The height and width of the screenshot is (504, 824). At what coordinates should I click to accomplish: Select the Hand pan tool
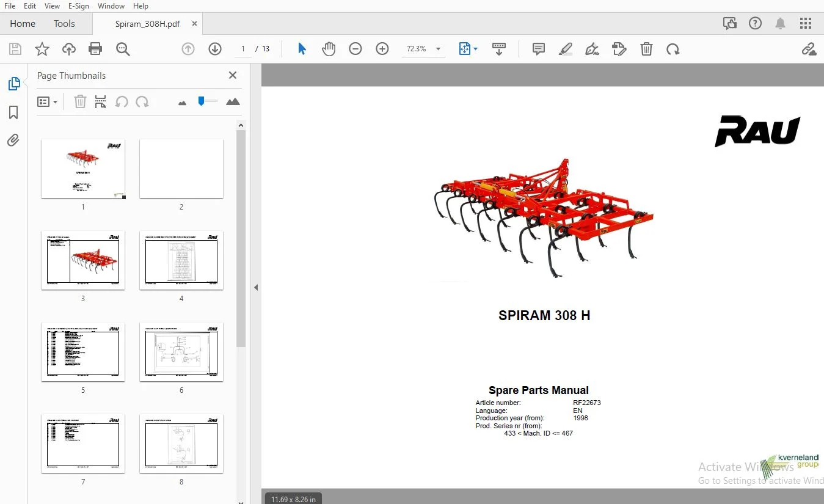[x=329, y=49]
